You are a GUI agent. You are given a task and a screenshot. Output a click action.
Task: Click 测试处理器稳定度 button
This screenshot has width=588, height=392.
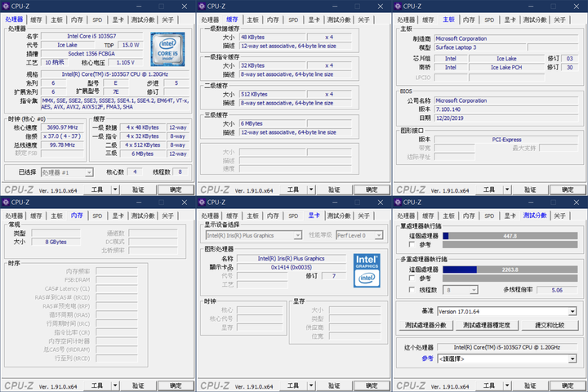487,325
